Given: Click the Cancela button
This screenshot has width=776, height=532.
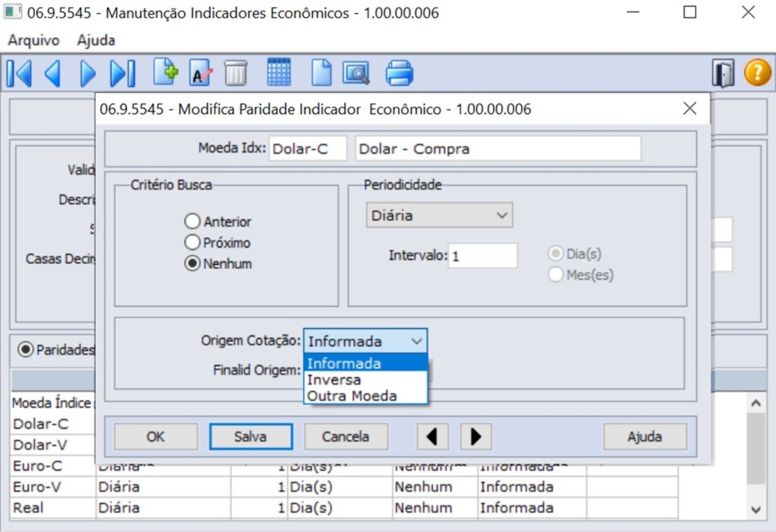Looking at the screenshot, I should coord(346,436).
